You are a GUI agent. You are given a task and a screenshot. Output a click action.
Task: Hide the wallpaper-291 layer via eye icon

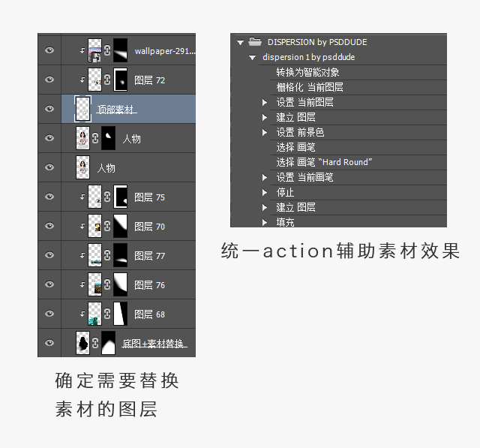49,50
